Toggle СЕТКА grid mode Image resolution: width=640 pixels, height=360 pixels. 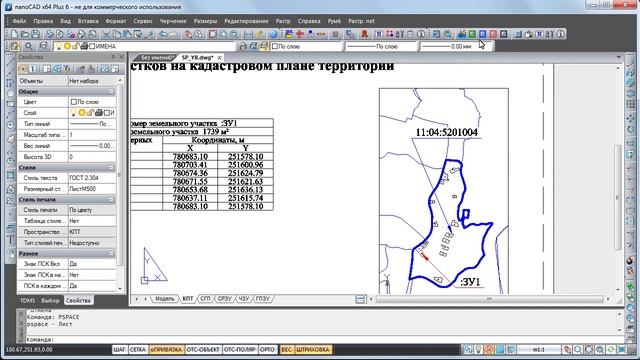coord(138,350)
